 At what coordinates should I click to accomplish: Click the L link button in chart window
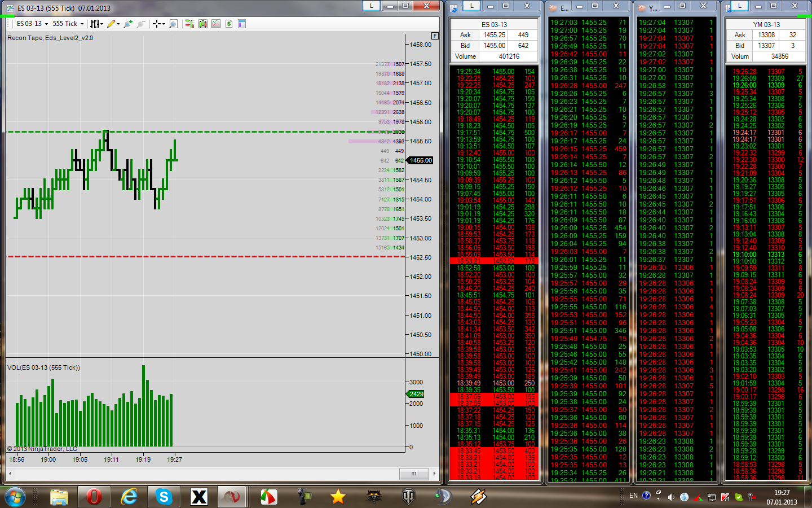371,6
